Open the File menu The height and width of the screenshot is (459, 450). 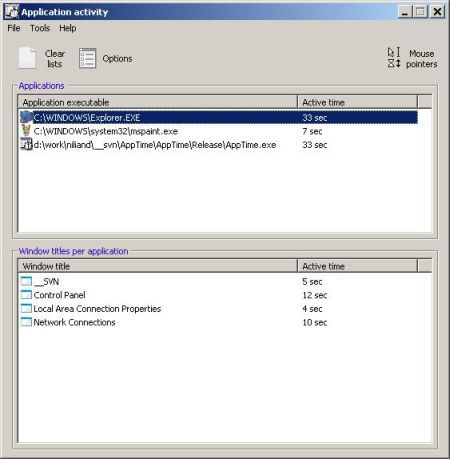(x=14, y=28)
